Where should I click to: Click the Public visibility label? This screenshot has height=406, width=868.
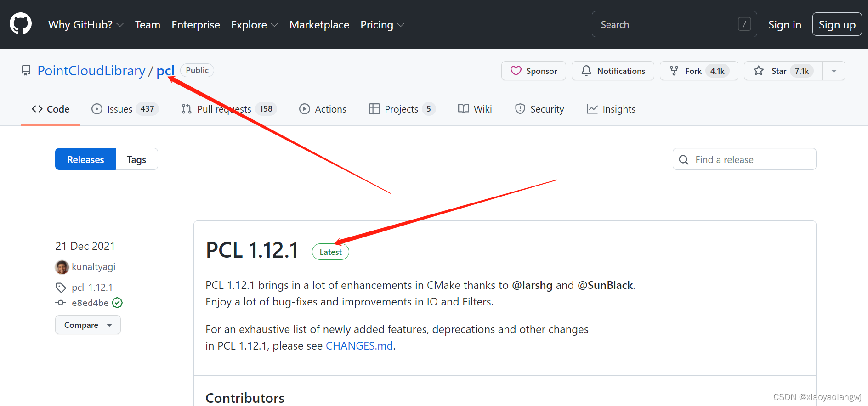tap(197, 70)
